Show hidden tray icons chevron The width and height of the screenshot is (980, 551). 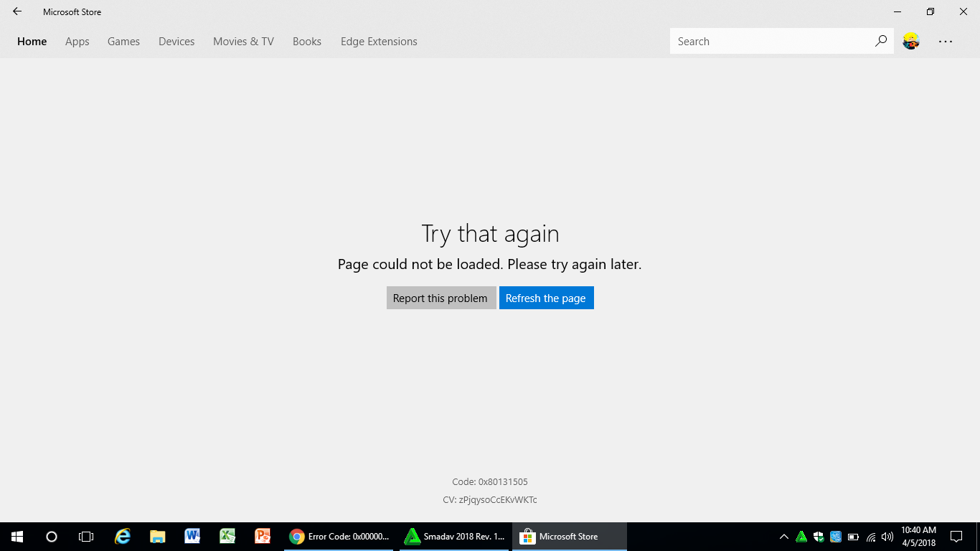[784, 537]
